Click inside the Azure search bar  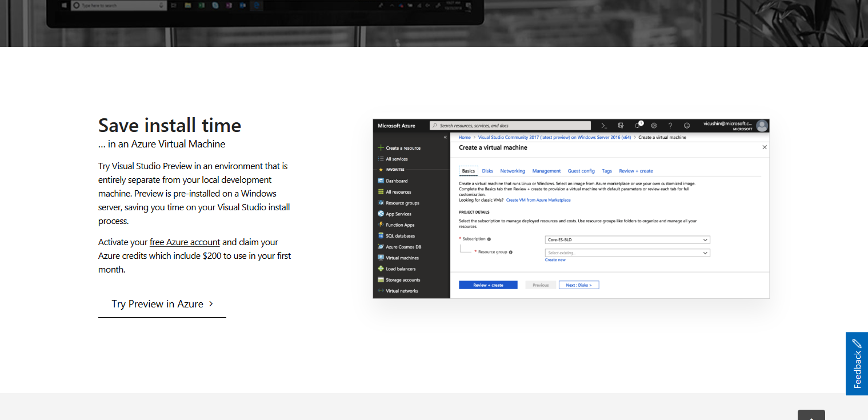coord(509,125)
